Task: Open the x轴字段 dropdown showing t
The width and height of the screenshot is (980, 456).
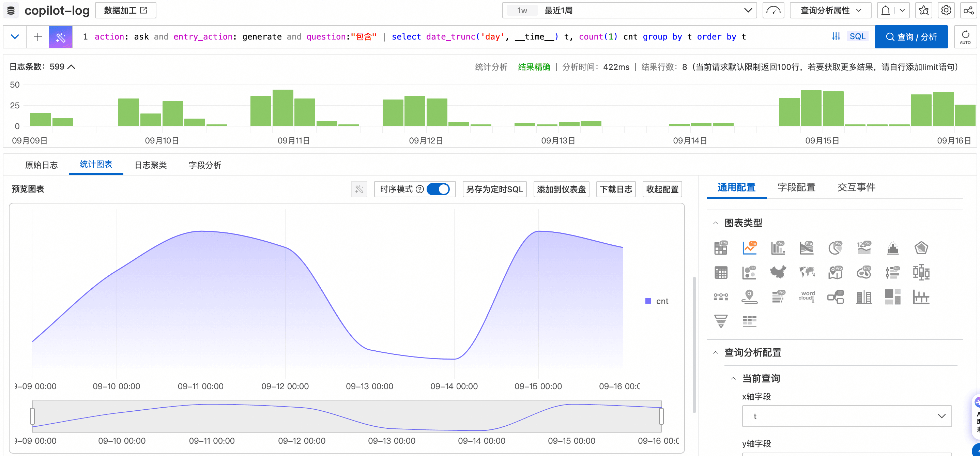Action: tap(846, 416)
